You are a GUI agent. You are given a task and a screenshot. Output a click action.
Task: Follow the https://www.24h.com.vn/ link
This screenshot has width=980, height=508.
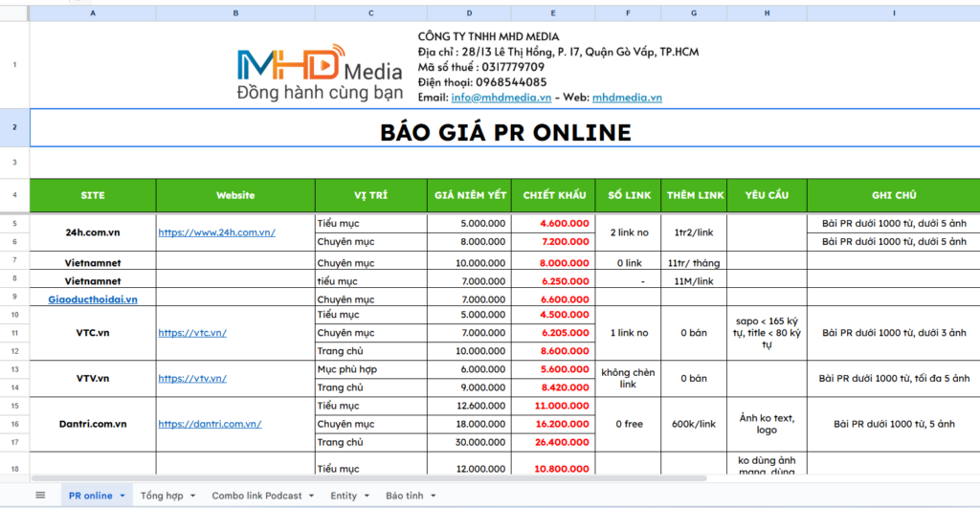click(x=216, y=232)
